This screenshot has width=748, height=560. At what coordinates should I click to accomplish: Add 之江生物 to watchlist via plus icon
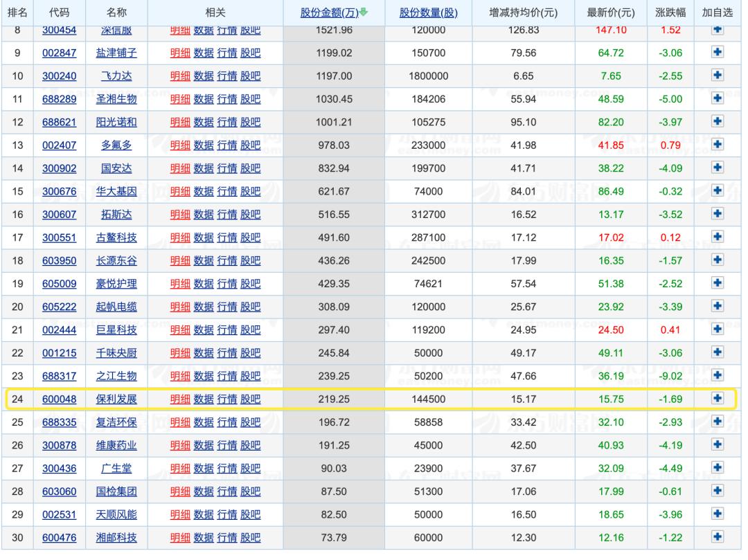(x=717, y=376)
